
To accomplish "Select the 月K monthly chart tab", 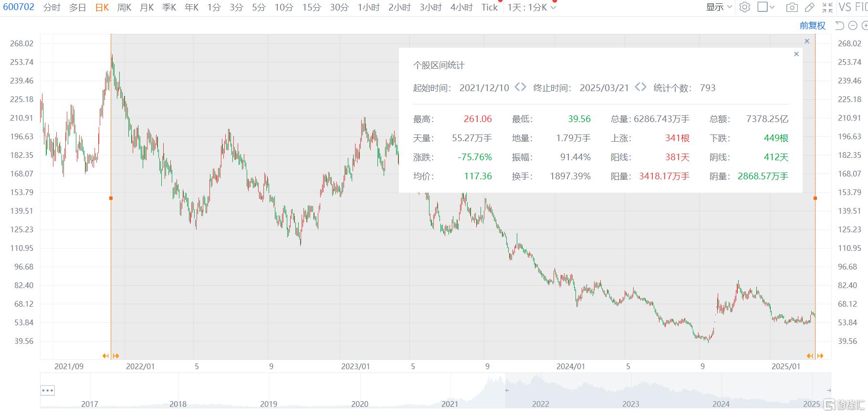I will tap(146, 7).
